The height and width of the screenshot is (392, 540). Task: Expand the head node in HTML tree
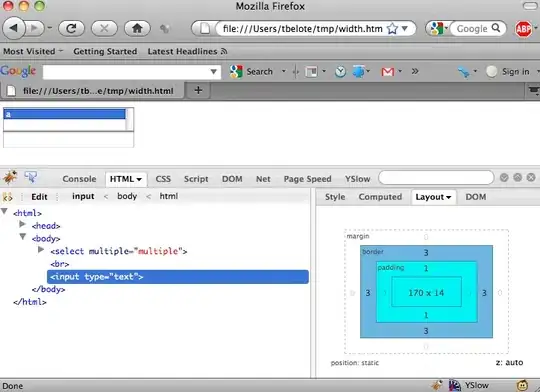pyautogui.click(x=22, y=225)
